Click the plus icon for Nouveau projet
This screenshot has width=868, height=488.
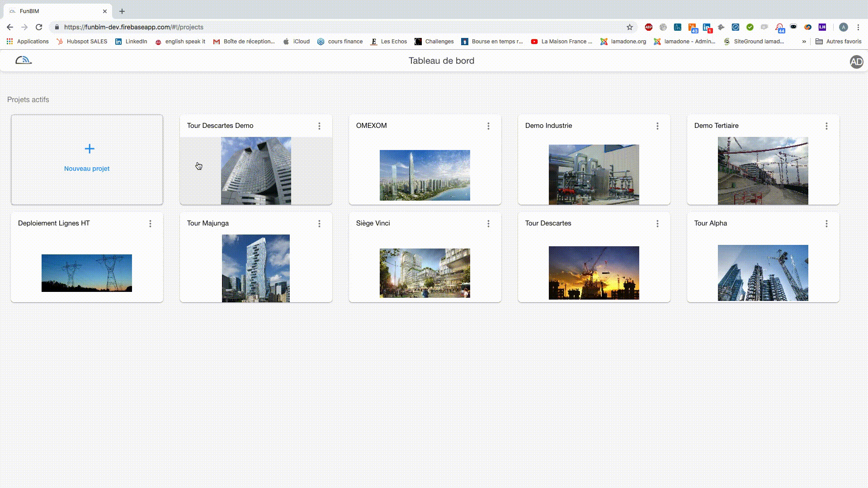click(90, 149)
